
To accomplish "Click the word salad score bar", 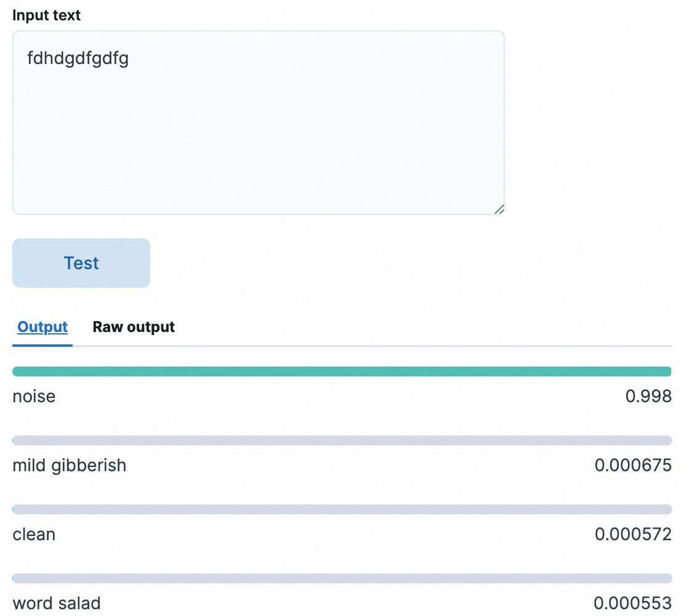I will click(342, 578).
